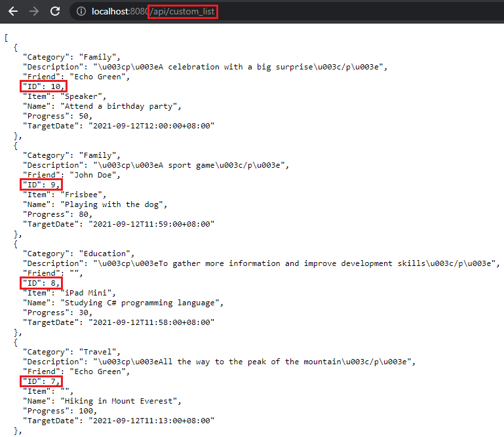This screenshot has height=437, width=504.
Task: Click the "ID": 10 line
Action: tap(43, 86)
